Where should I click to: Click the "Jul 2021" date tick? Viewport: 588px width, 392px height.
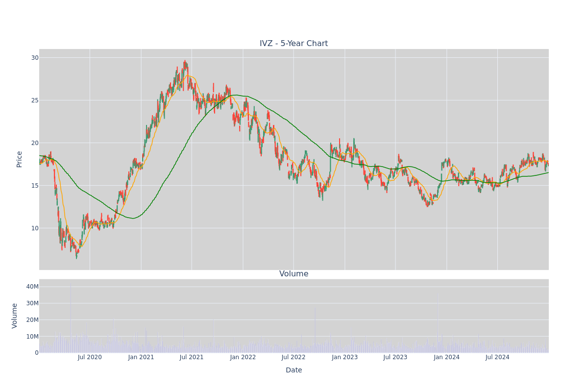point(192,357)
